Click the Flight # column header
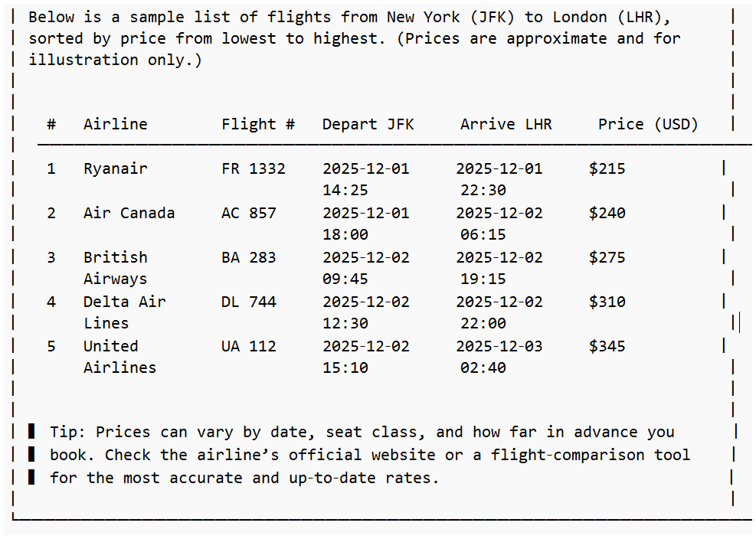 pos(258,124)
